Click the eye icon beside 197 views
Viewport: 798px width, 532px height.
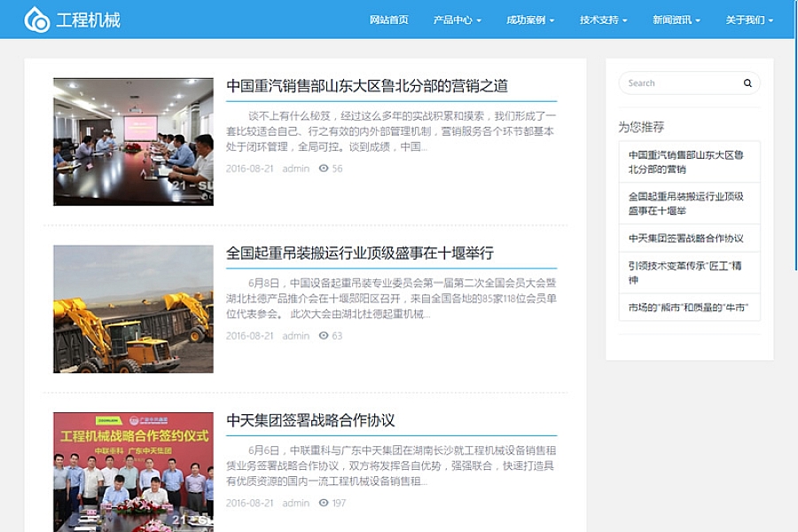(323, 503)
